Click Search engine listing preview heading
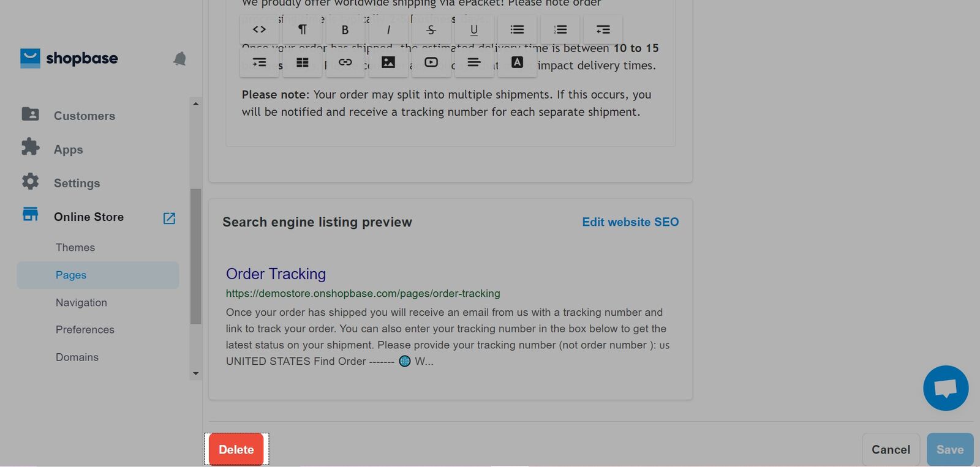Viewport: 980px width, 467px height. [x=317, y=222]
